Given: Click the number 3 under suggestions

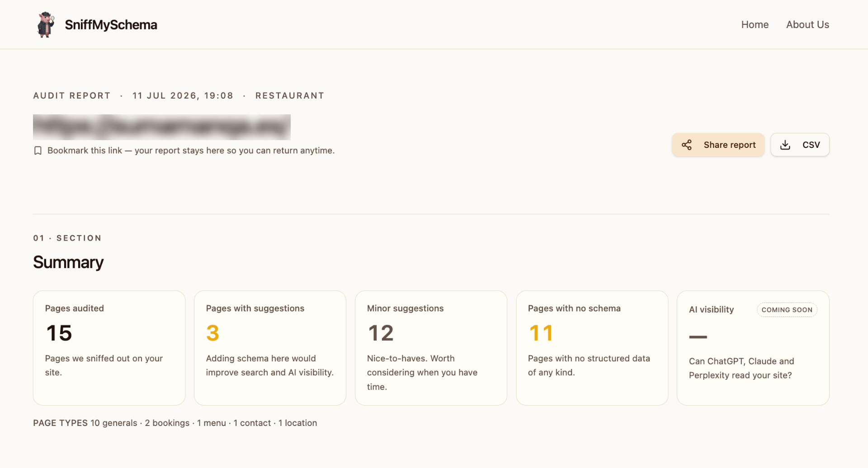Looking at the screenshot, I should click(x=212, y=333).
